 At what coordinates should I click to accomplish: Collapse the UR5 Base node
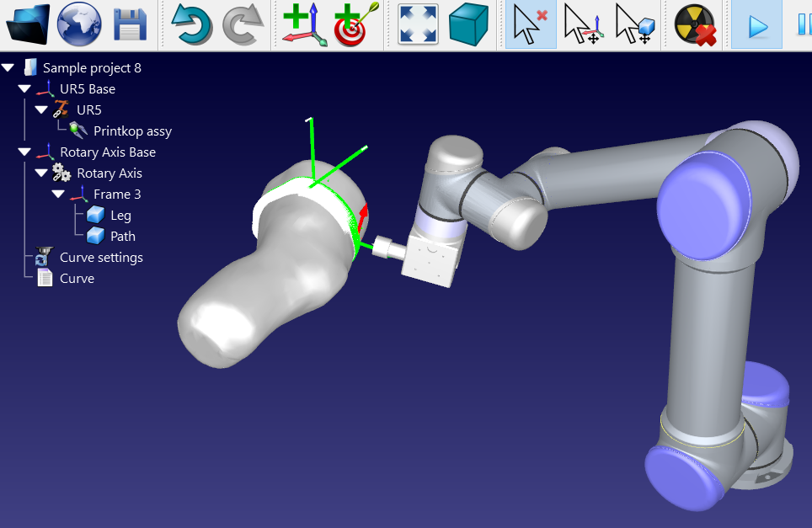(24, 89)
